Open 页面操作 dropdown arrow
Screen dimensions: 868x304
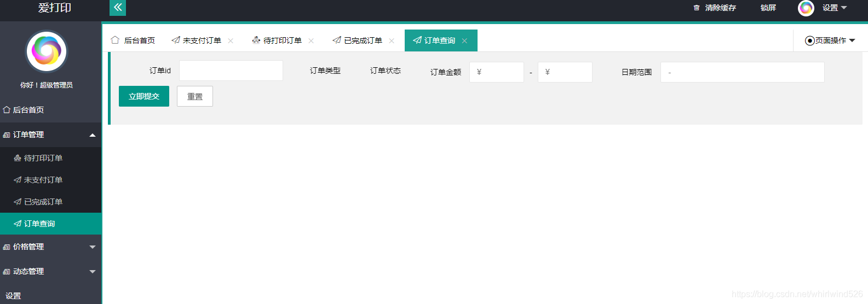click(852, 40)
